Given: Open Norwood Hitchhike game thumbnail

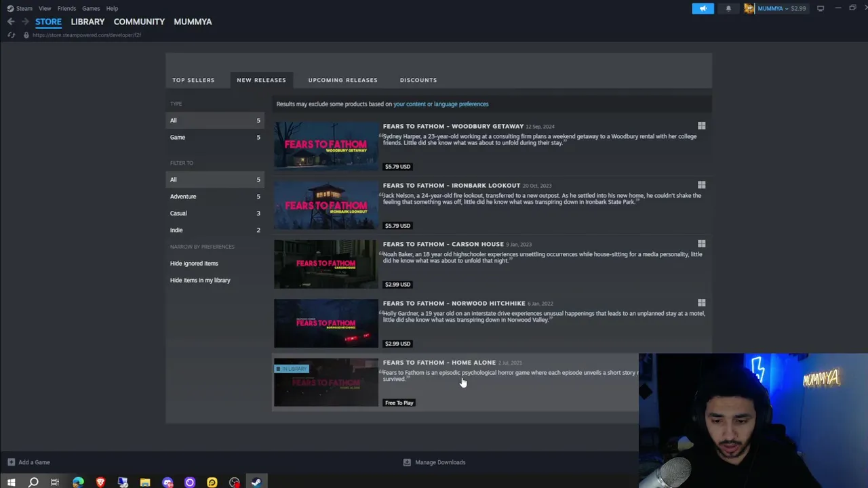Looking at the screenshot, I should (x=326, y=323).
